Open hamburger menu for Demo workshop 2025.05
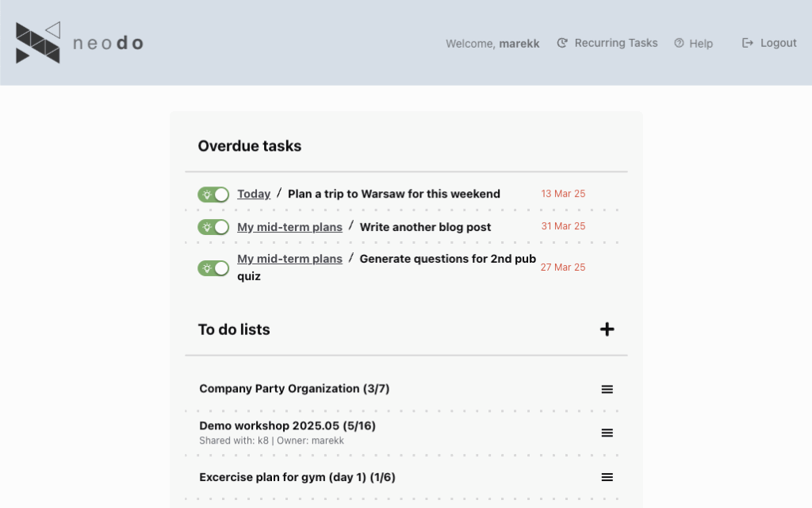812x508 pixels. pos(607,433)
